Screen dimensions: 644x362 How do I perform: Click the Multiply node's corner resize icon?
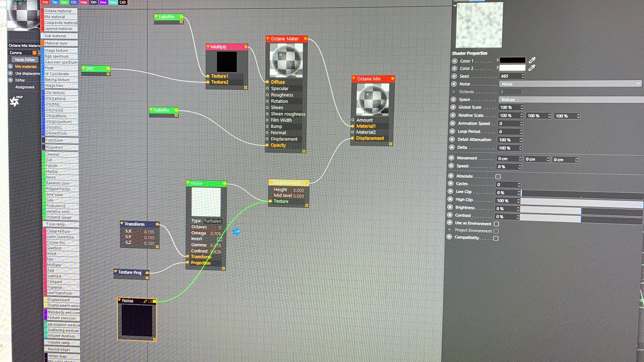point(246,87)
